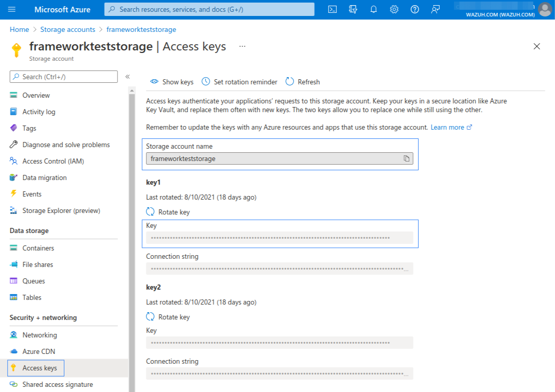Click the Tables icon
555x392 pixels.
coord(13,297)
